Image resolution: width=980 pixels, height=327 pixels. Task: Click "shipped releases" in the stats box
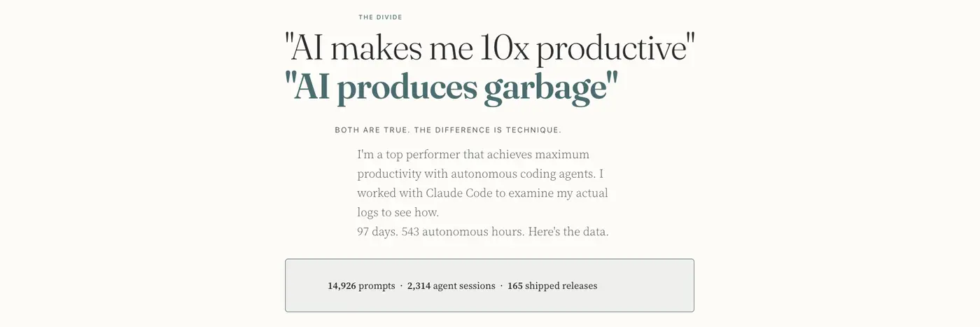tap(561, 286)
